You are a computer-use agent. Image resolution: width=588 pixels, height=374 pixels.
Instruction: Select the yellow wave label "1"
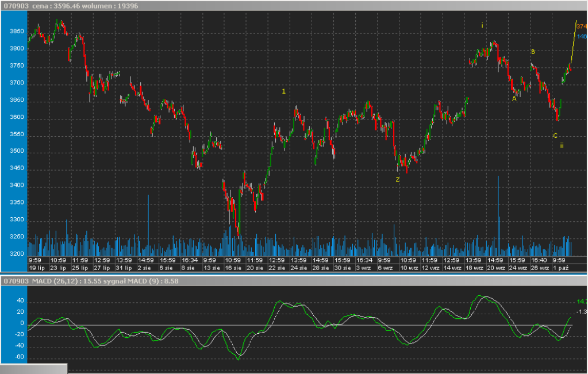coord(283,91)
